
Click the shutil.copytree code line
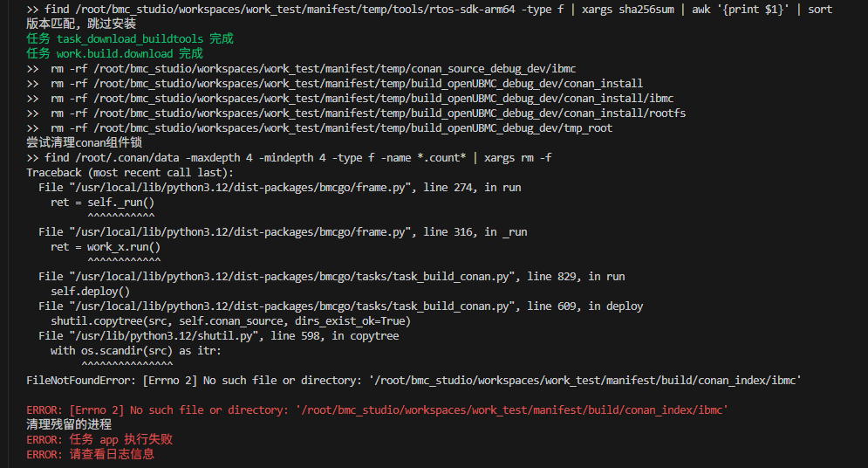click(x=230, y=321)
